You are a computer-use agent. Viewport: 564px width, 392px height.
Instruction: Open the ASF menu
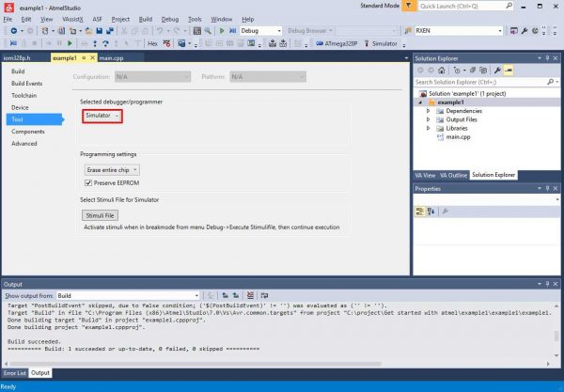pyautogui.click(x=97, y=19)
